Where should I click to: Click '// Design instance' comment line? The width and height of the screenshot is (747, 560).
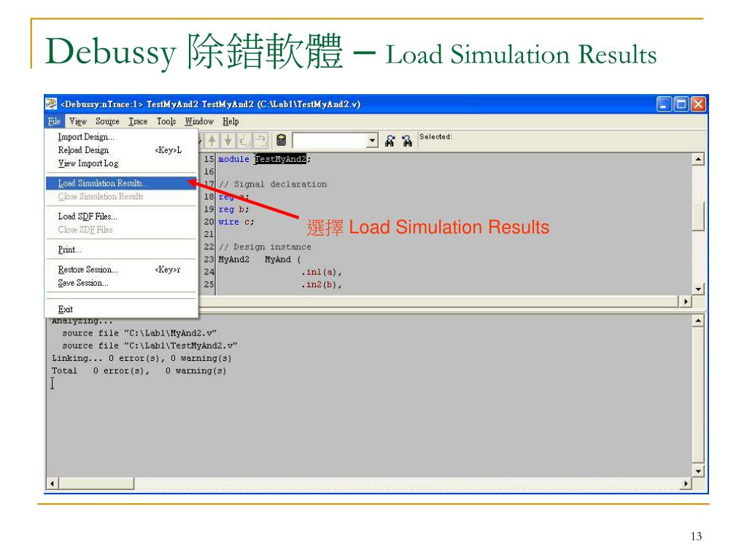point(265,247)
